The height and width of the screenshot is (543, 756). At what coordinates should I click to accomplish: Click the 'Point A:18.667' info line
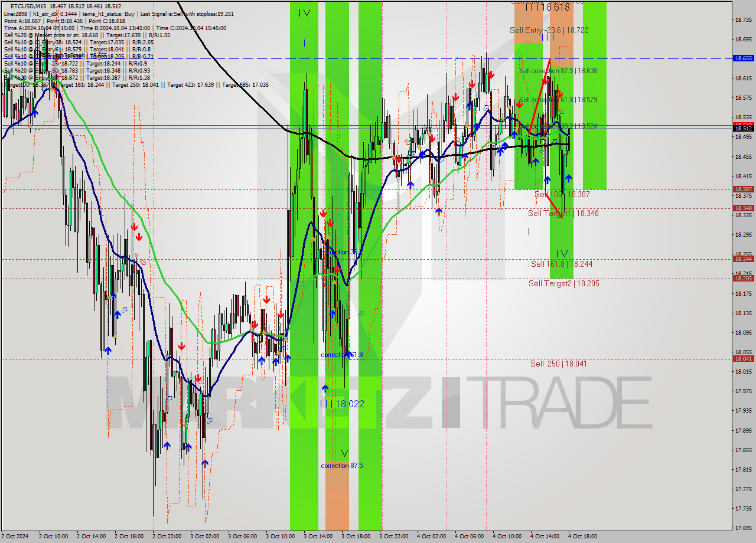pyautogui.click(x=22, y=21)
